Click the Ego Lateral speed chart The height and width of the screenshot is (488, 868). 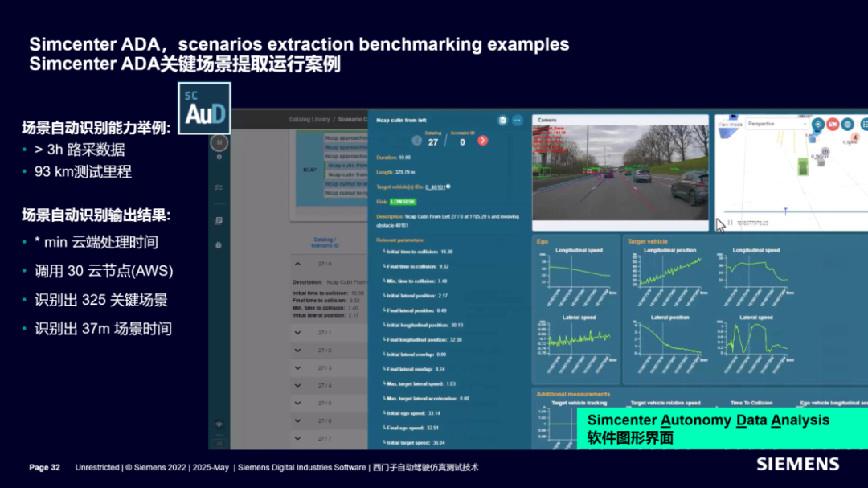point(579,344)
